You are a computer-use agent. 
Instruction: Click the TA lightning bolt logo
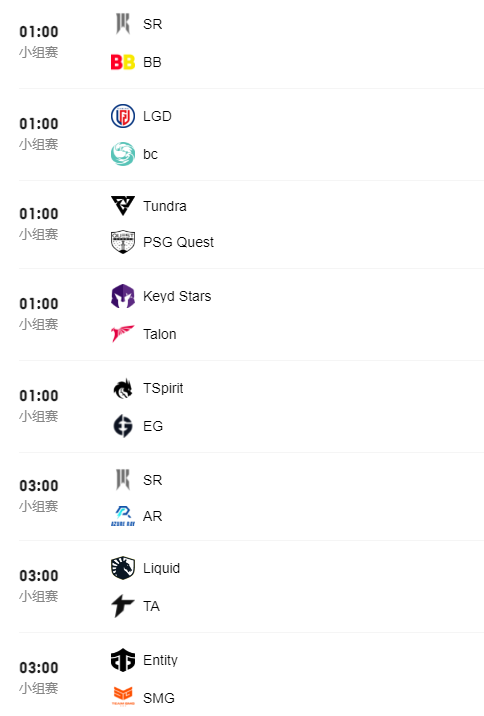[x=123, y=606]
